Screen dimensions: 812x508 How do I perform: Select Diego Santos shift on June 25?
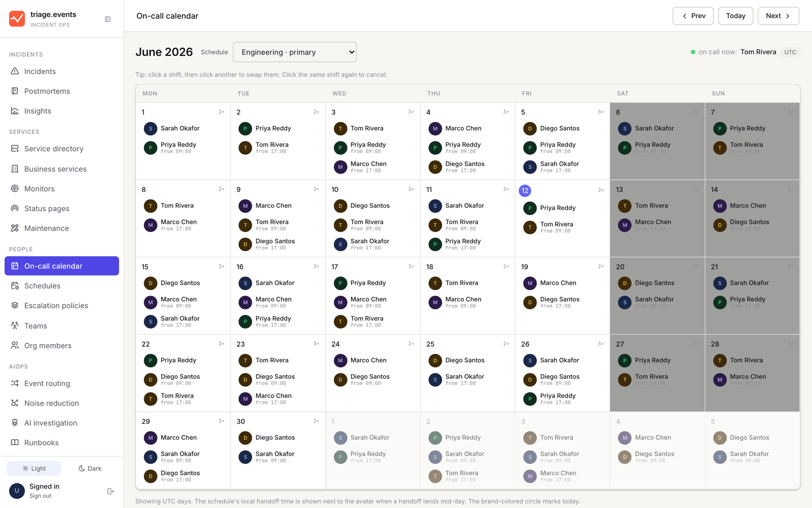point(467,360)
